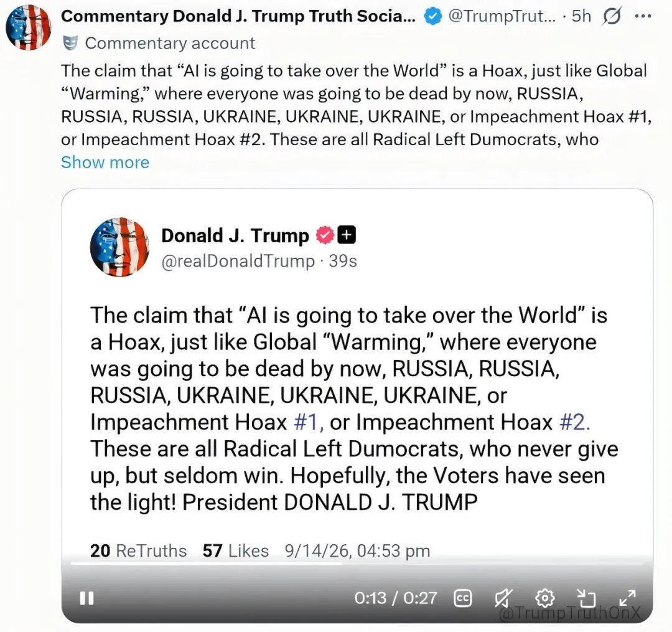Pause the video playback
Viewport: 672px width, 632px height.
pyautogui.click(x=87, y=598)
